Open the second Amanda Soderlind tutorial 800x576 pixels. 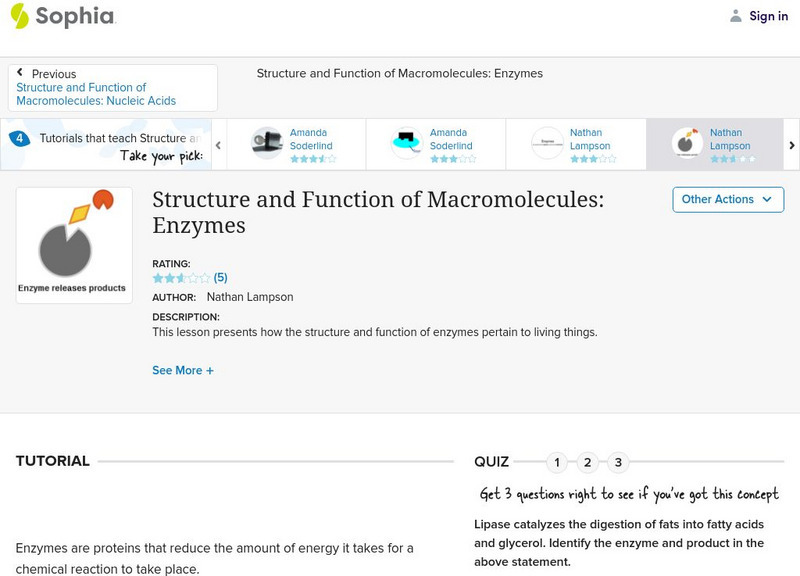[405, 139]
